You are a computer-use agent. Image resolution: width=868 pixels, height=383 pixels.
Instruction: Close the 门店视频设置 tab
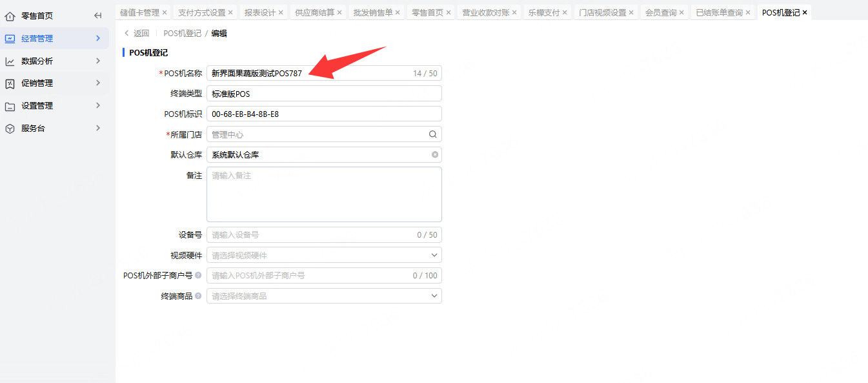[x=632, y=12]
